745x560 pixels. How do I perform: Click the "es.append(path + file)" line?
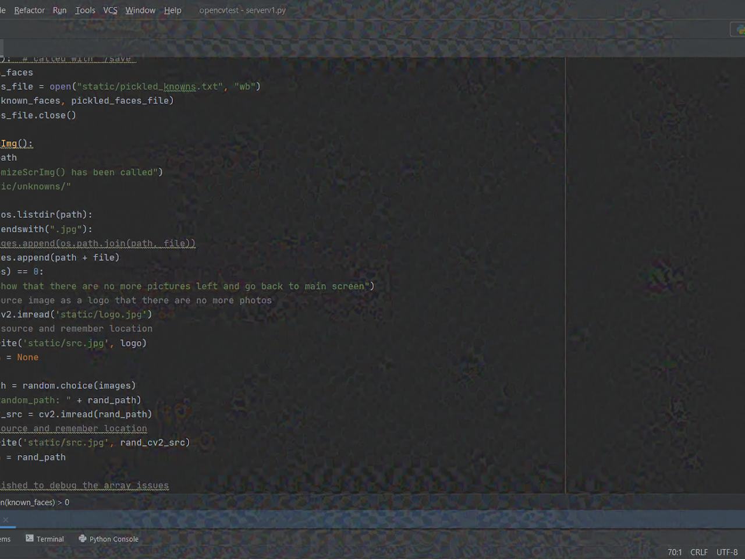[x=60, y=257]
